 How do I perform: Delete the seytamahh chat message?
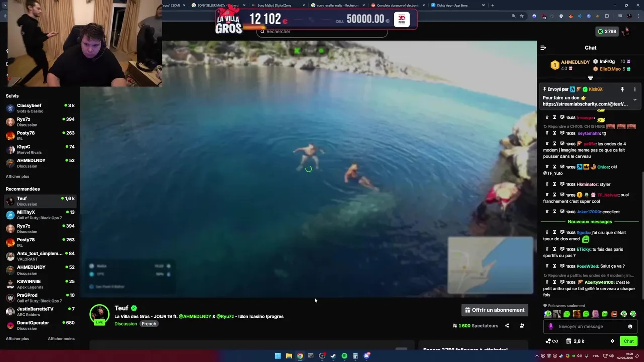[547, 133]
